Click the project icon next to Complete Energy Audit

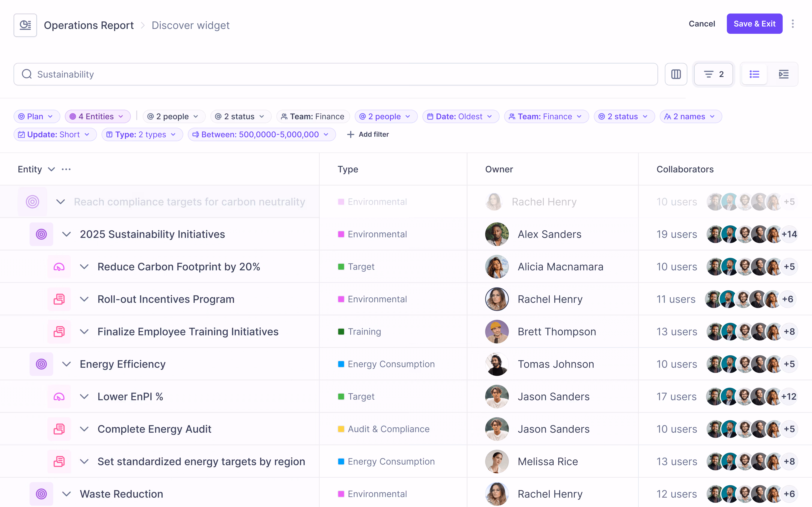point(59,429)
